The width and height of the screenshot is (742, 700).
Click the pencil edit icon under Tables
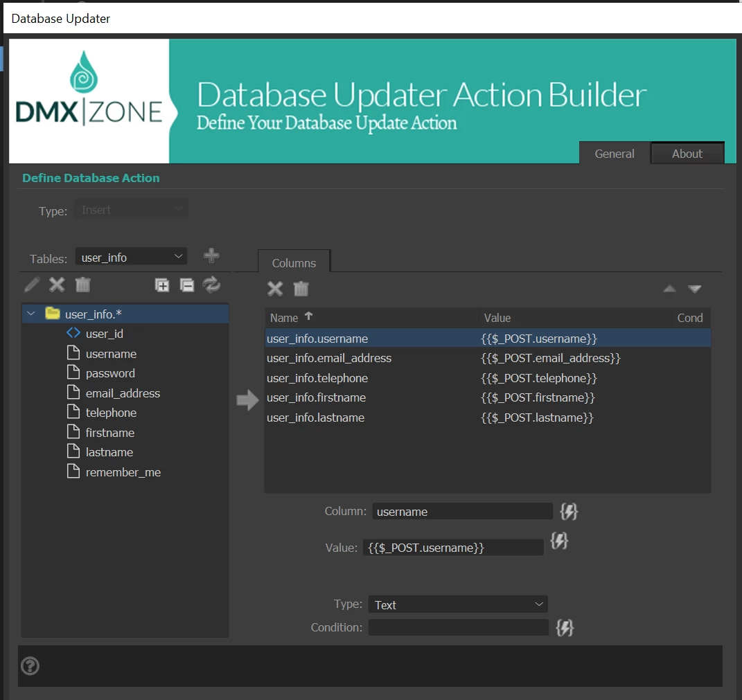coord(32,285)
